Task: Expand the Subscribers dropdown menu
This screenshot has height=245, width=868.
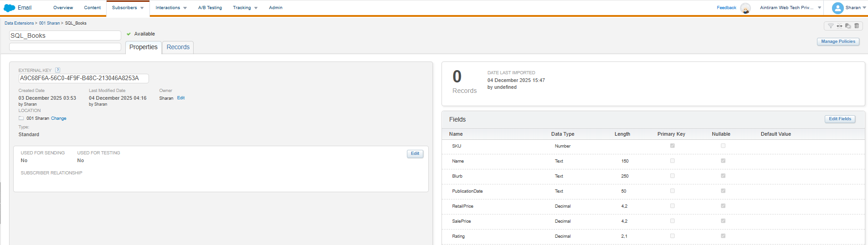Action: point(128,8)
